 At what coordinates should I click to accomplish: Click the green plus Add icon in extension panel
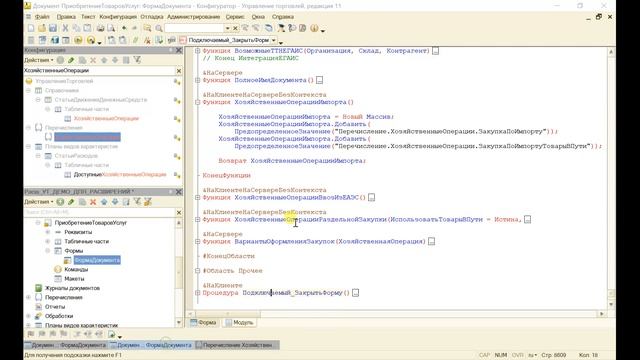click(60, 202)
